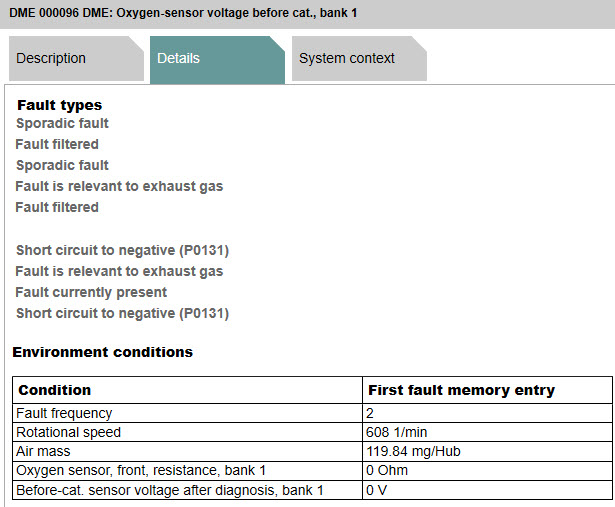Select the Oxygen sensor front resistance row
615x507 pixels.
click(x=141, y=470)
